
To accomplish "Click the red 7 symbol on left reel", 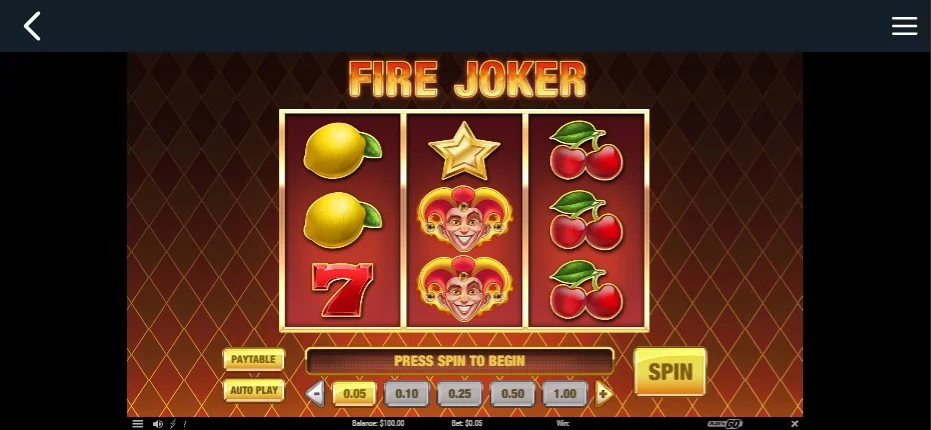I will (x=343, y=289).
